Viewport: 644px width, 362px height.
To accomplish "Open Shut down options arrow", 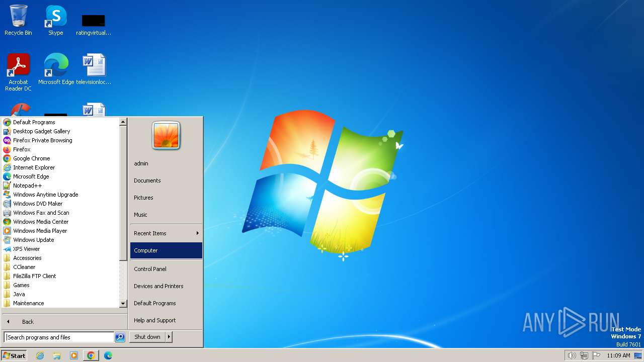I will click(169, 337).
